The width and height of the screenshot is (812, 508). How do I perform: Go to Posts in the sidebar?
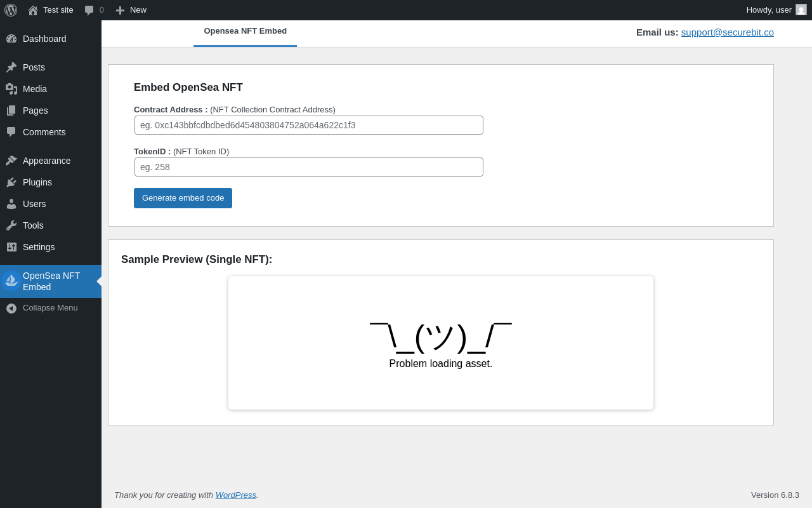click(51, 67)
